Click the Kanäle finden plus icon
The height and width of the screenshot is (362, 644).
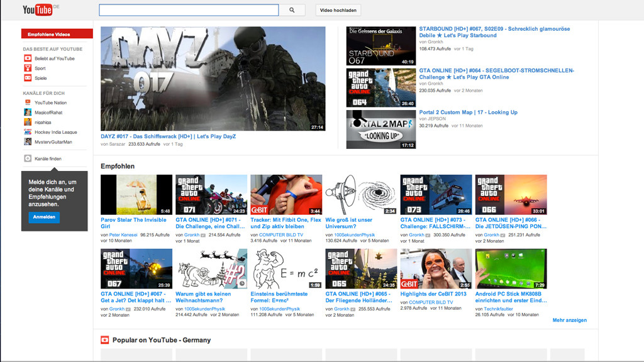[x=28, y=158]
